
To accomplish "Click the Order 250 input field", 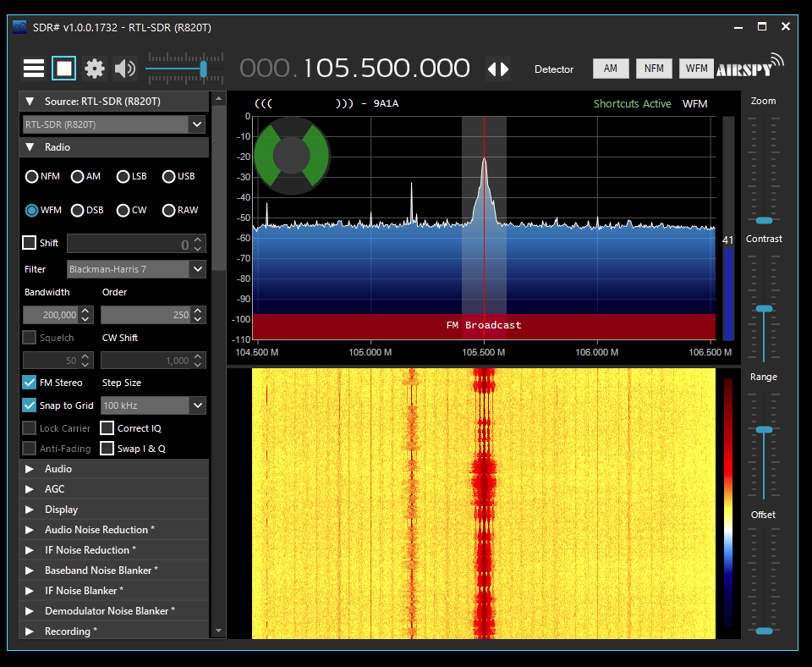I will [x=145, y=315].
